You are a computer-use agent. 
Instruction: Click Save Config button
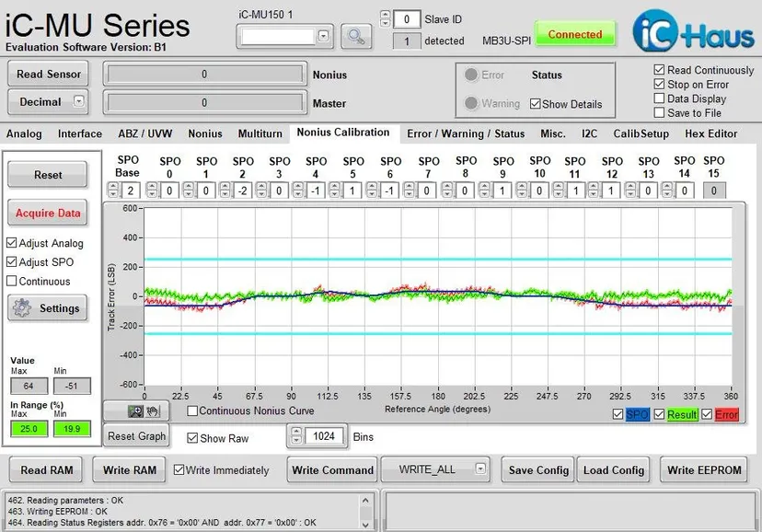(538, 469)
